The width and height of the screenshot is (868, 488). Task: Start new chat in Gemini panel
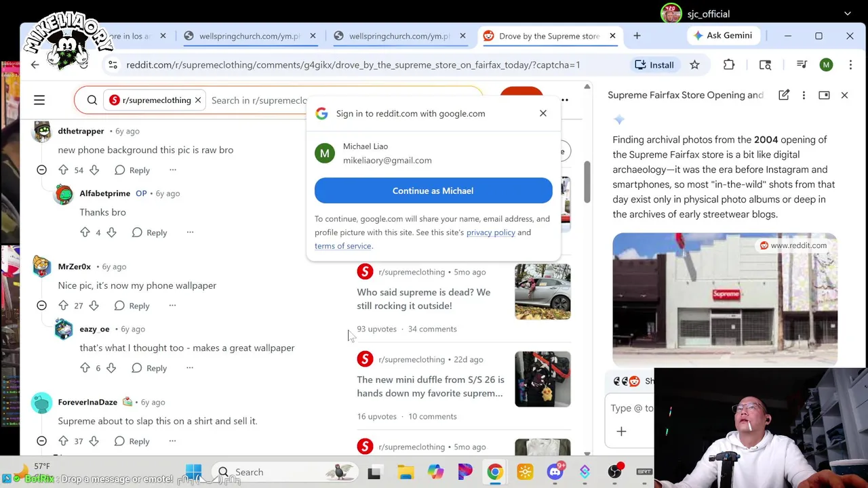(x=784, y=95)
